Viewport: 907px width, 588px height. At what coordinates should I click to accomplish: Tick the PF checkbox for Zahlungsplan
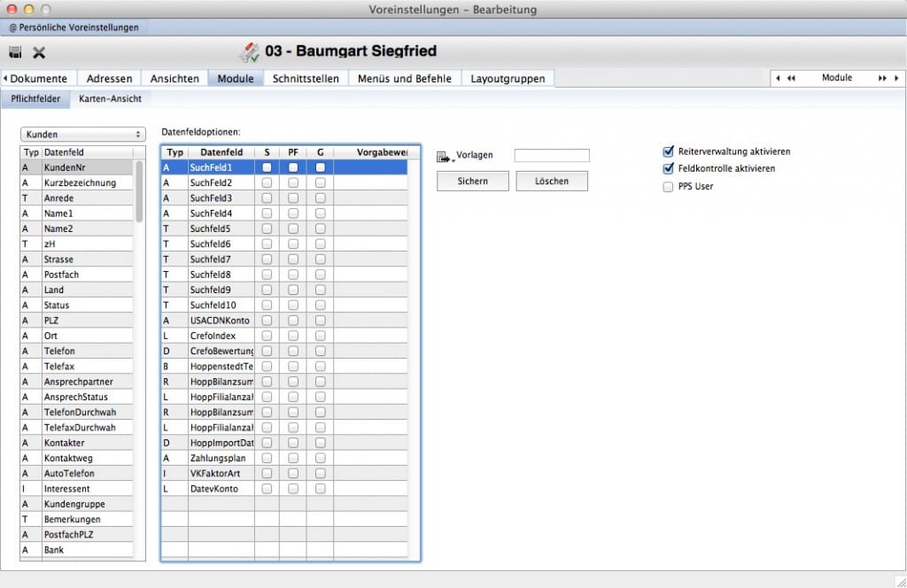293,458
